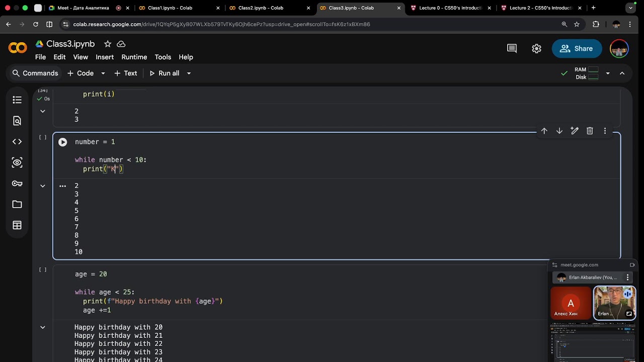Screen dimensions: 644x362
Task: Open the View menu
Action: click(80, 57)
